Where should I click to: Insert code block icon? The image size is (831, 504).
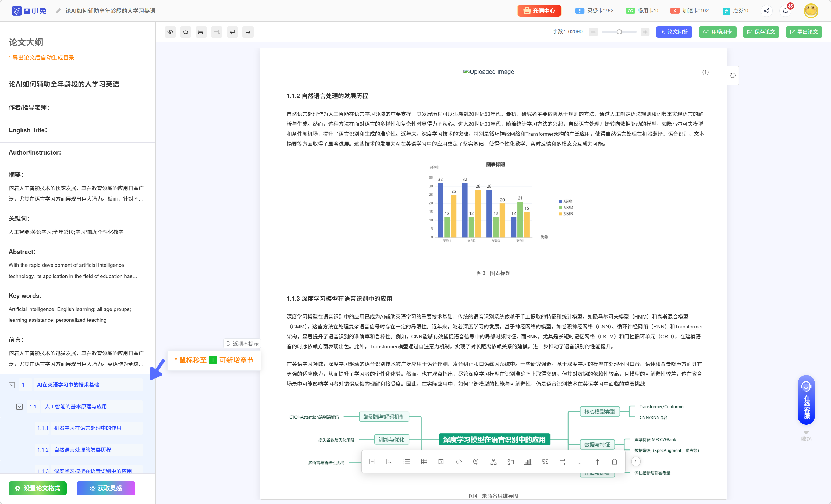459,462
